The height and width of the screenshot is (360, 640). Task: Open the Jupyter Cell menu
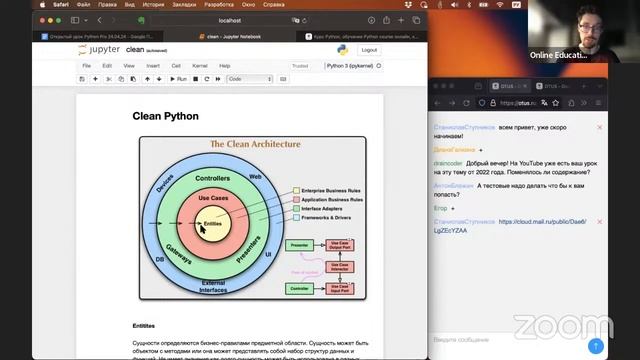click(x=176, y=66)
